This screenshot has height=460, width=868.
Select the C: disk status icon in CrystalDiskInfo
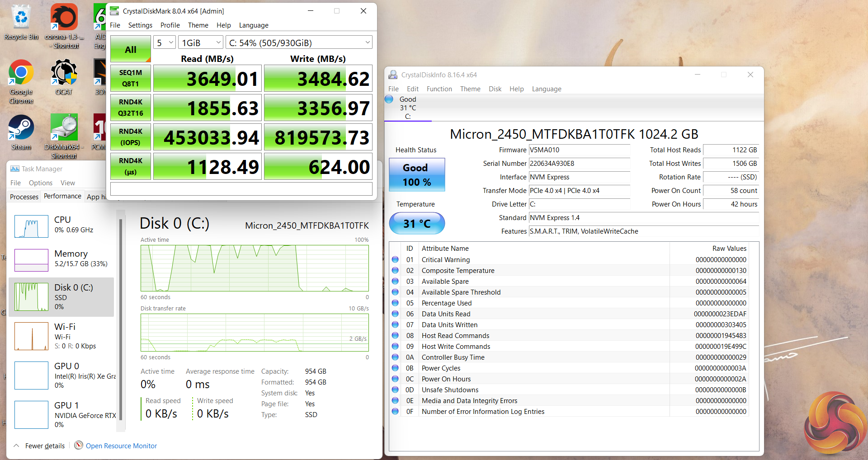(389, 99)
